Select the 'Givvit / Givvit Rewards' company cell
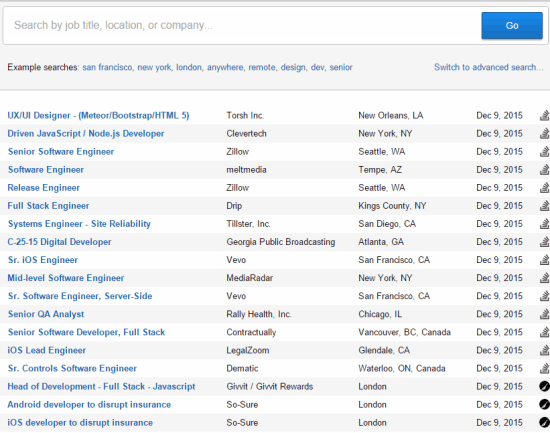The width and height of the screenshot is (550, 433). [x=270, y=387]
